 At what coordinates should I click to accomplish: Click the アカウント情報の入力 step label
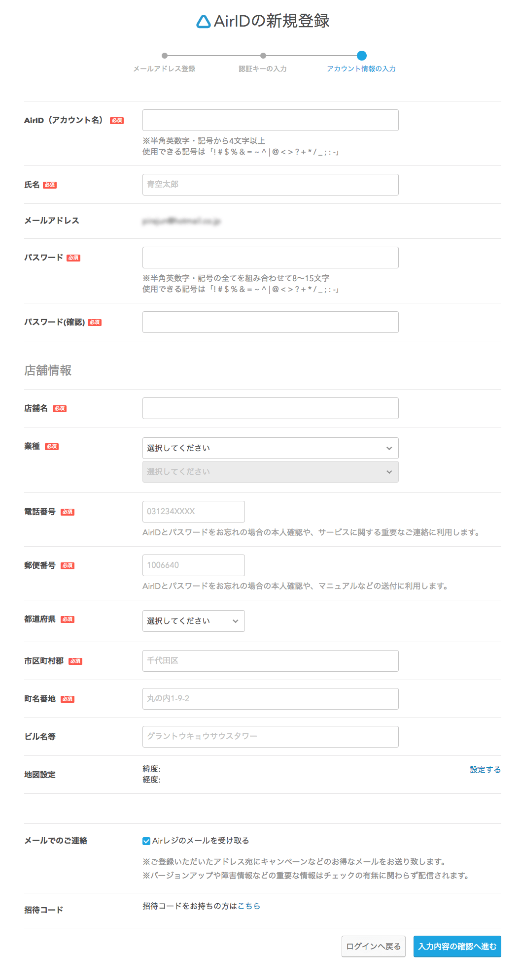coord(361,69)
